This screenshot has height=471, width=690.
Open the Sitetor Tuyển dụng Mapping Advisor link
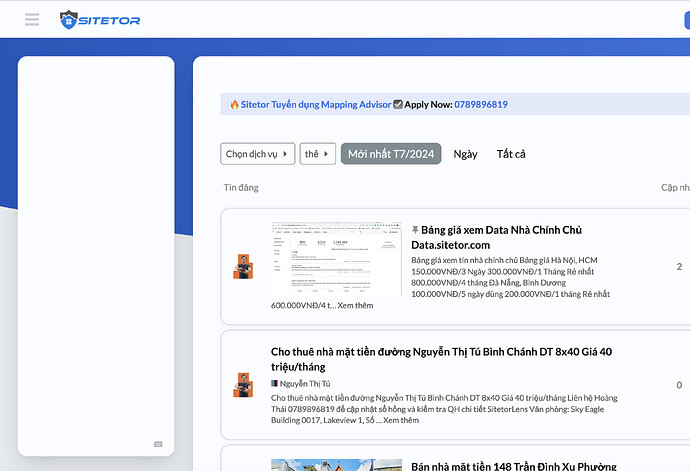(316, 104)
